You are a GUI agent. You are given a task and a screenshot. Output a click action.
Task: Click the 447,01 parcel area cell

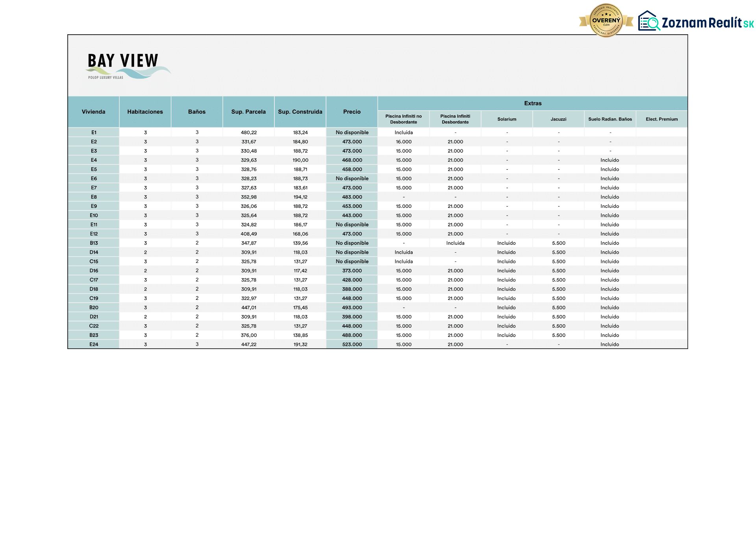coord(248,308)
